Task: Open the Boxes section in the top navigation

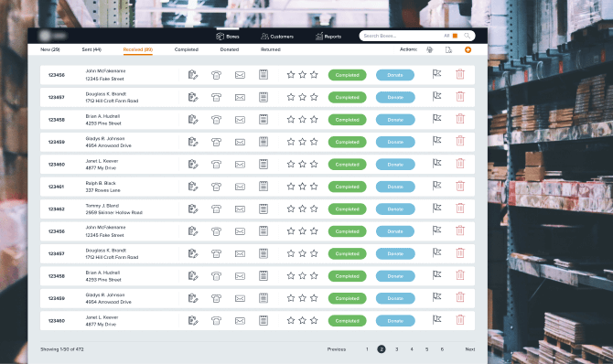Action: (228, 37)
